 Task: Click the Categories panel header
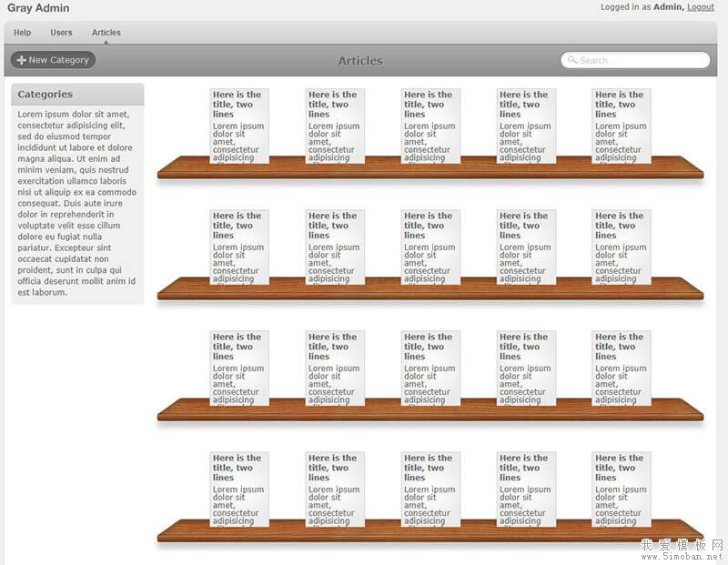(77, 95)
